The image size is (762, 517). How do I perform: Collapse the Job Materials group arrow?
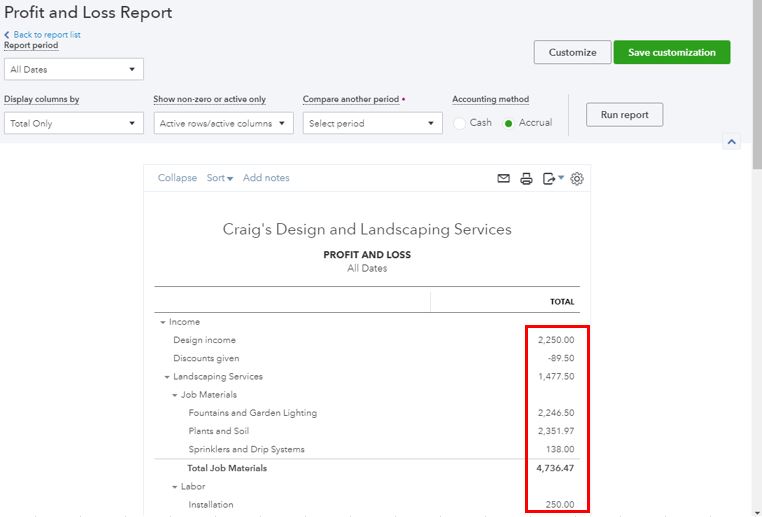[x=175, y=395]
